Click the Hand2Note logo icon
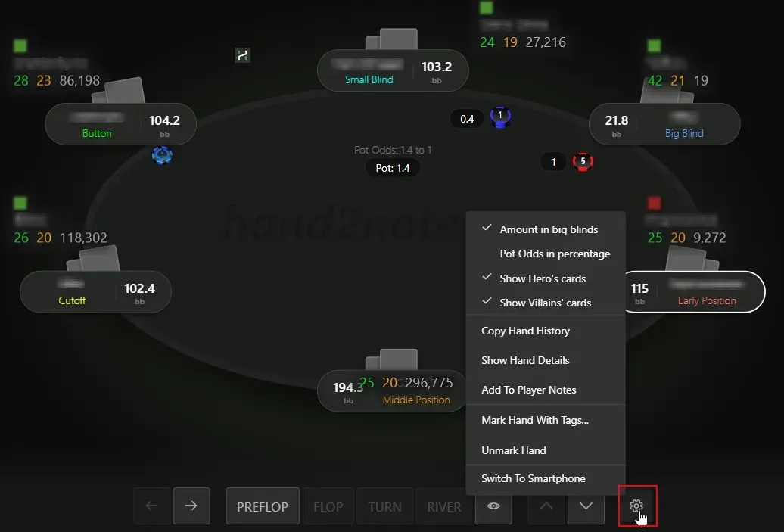The width and height of the screenshot is (784, 532). (242, 55)
